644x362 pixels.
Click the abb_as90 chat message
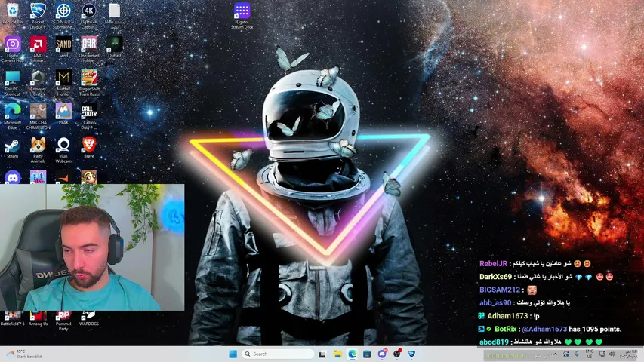(525, 303)
